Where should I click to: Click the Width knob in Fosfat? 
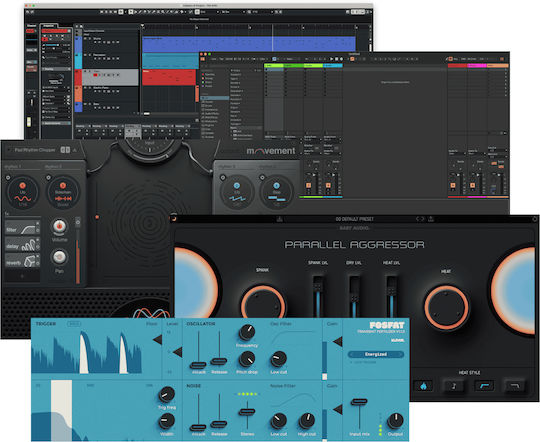click(166, 421)
